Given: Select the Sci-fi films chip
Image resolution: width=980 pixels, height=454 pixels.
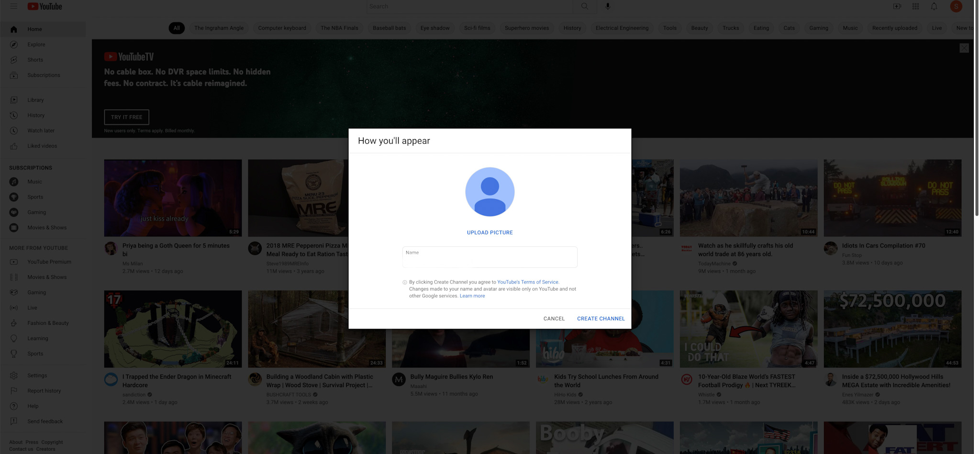Looking at the screenshot, I should (x=477, y=28).
